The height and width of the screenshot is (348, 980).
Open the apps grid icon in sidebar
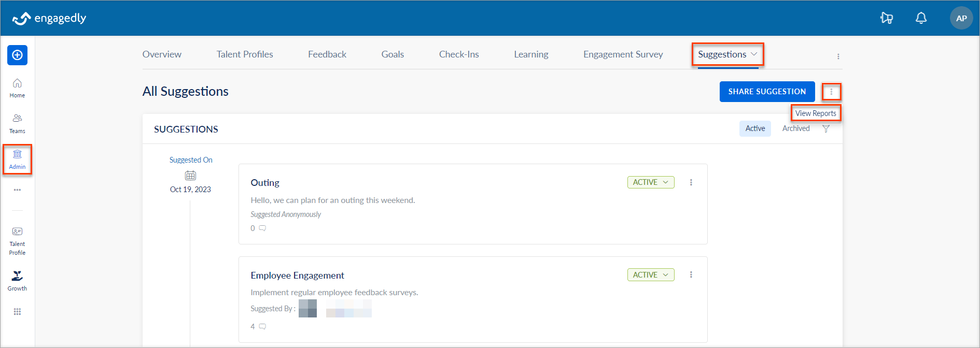coord(17,312)
